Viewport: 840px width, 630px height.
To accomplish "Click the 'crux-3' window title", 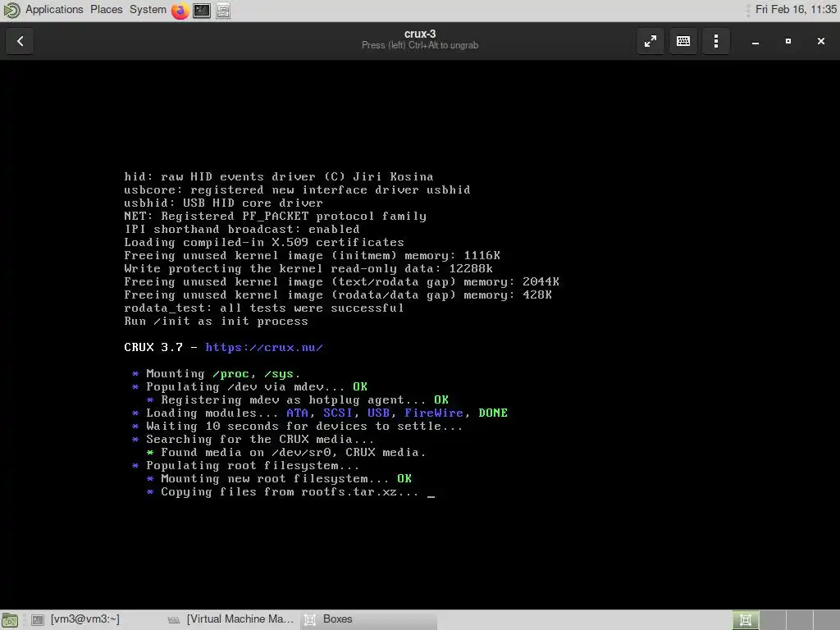I will [x=420, y=34].
